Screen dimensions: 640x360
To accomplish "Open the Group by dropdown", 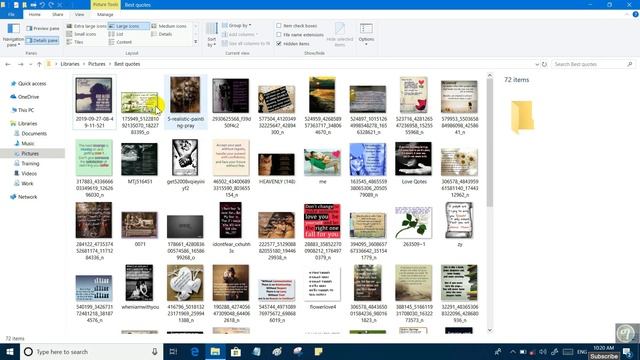I will tap(236, 25).
